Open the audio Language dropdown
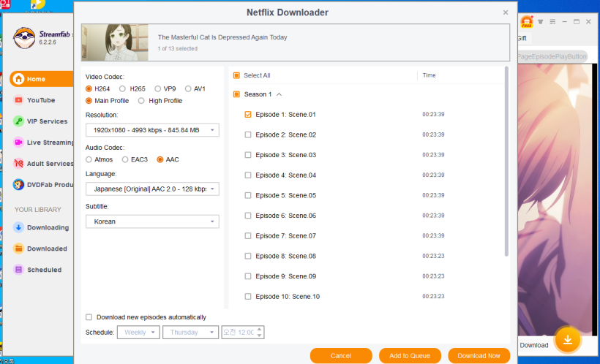Image resolution: width=600 pixels, height=364 pixels. click(152, 189)
